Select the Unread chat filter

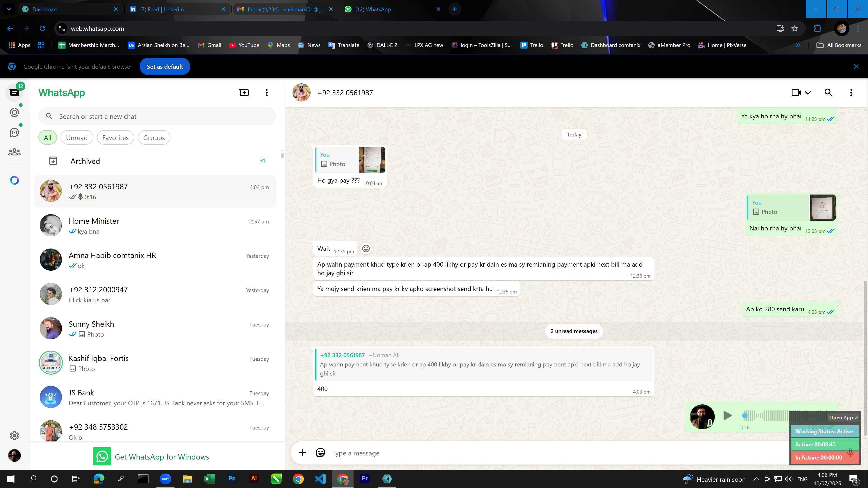tap(77, 137)
